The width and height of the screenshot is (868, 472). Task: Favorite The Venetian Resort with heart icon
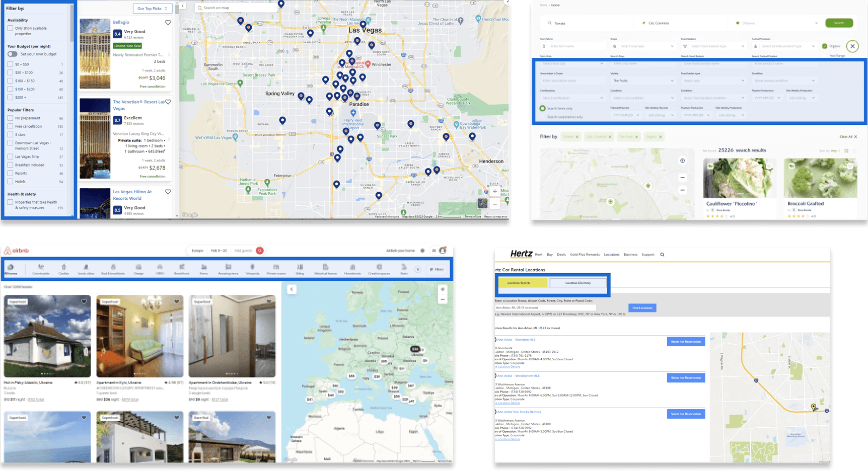click(168, 102)
